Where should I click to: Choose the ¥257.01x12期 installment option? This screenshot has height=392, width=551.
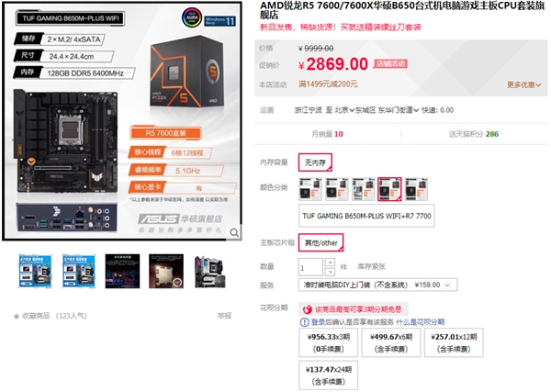(x=454, y=342)
